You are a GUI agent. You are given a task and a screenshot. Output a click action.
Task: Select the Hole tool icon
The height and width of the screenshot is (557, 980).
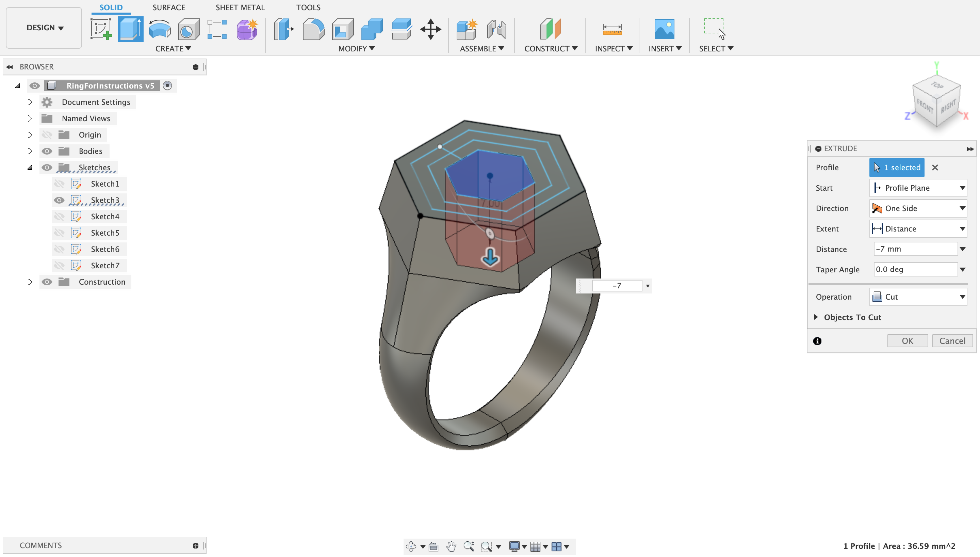click(189, 29)
